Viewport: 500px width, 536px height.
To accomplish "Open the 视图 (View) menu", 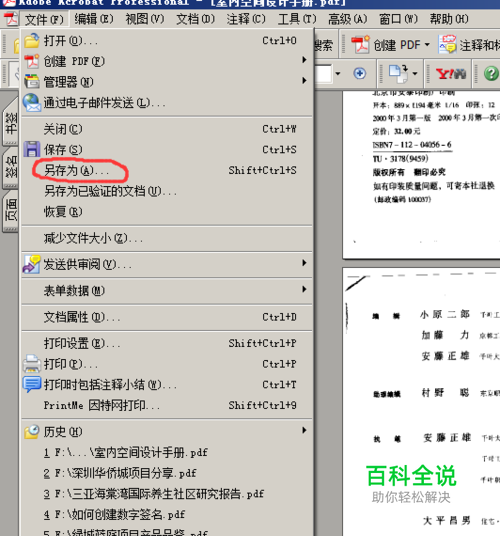I will tap(145, 19).
